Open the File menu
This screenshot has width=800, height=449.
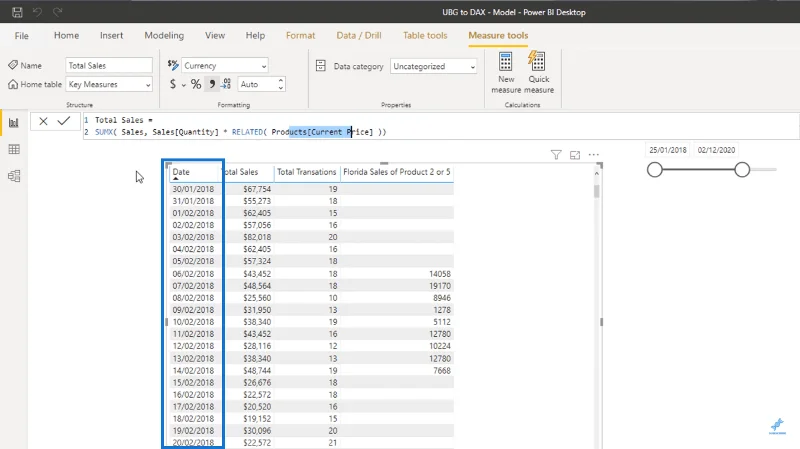21,36
